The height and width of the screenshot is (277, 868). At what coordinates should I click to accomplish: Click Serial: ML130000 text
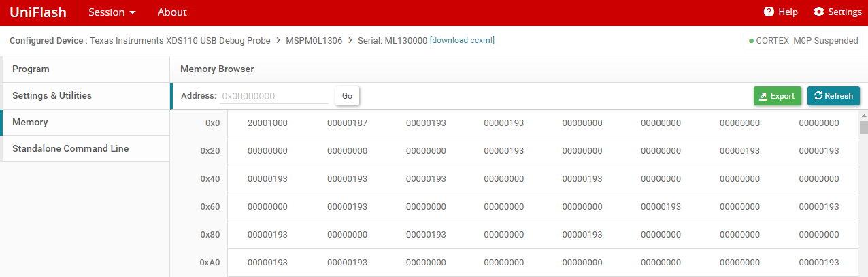pos(392,41)
